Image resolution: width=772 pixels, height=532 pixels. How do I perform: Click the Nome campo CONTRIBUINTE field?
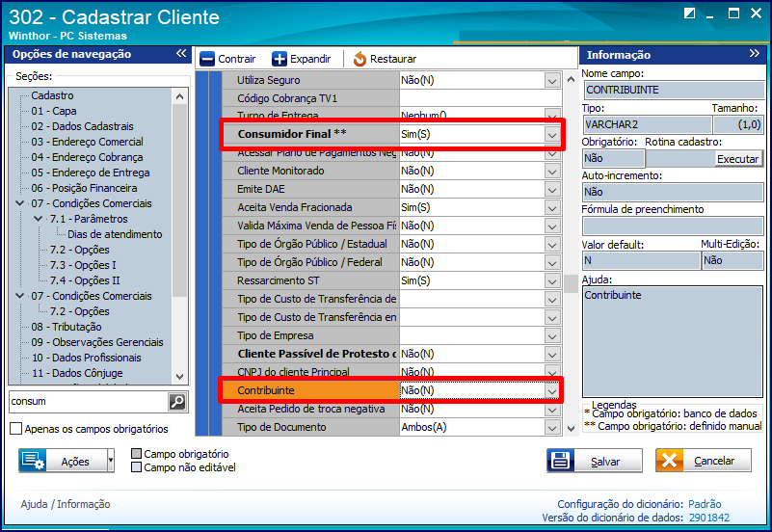pyautogui.click(x=673, y=90)
